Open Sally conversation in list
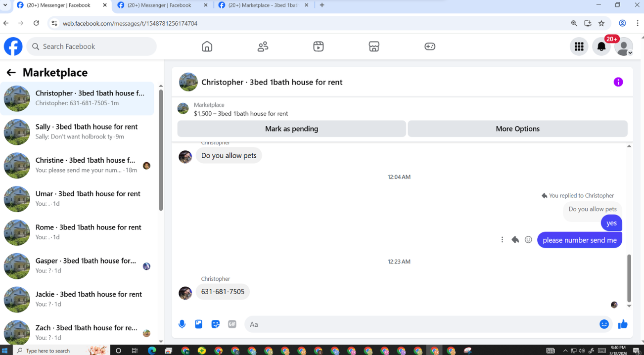Image resolution: width=644 pixels, height=355 pixels. [x=78, y=132]
